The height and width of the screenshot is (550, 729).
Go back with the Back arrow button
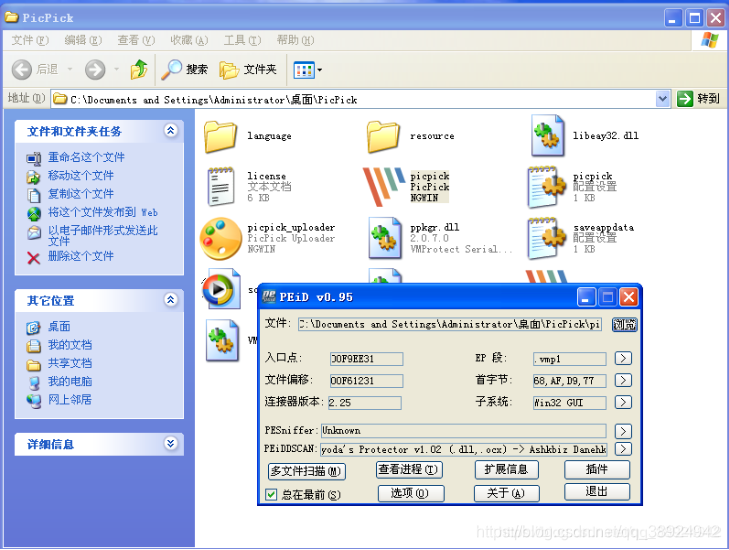tap(22, 70)
